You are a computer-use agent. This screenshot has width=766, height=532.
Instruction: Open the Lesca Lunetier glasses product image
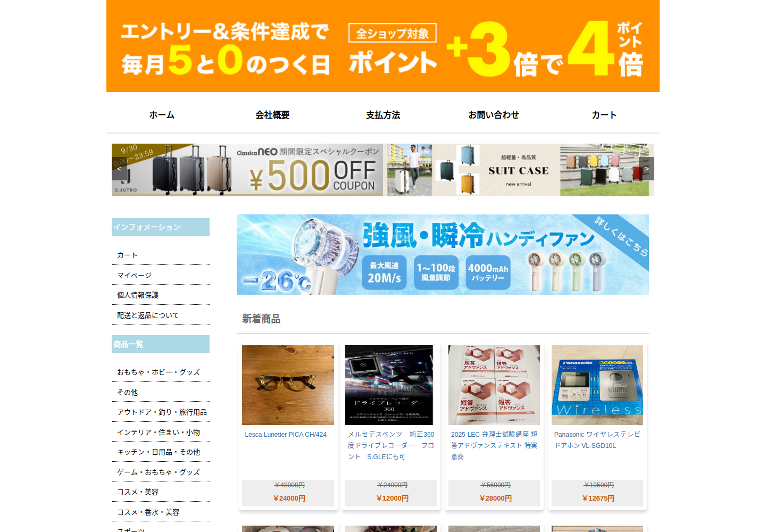point(288,385)
